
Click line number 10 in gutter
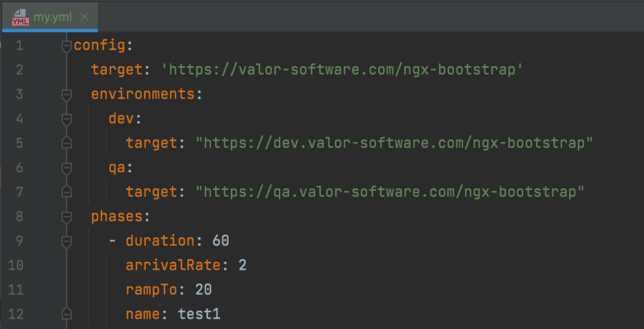[17, 266]
